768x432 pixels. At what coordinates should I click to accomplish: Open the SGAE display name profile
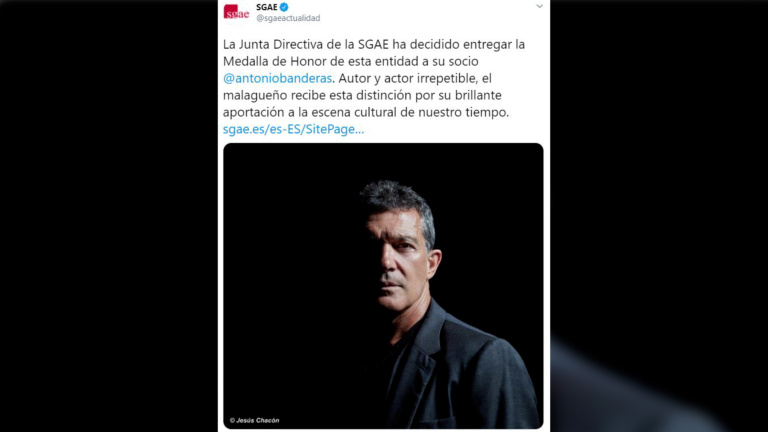(x=266, y=7)
